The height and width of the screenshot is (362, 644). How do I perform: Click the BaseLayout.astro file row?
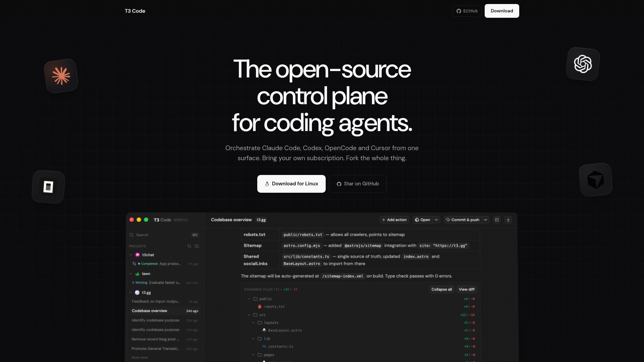(361, 330)
